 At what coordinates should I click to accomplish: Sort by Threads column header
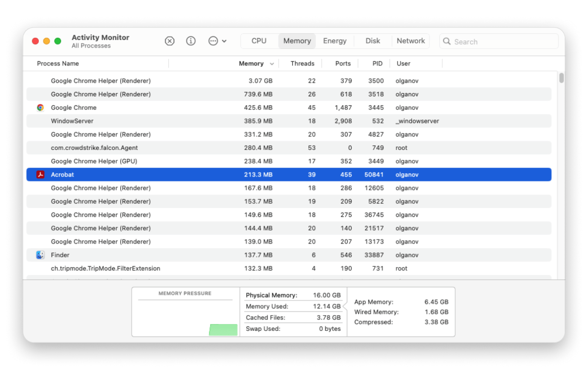click(x=302, y=64)
